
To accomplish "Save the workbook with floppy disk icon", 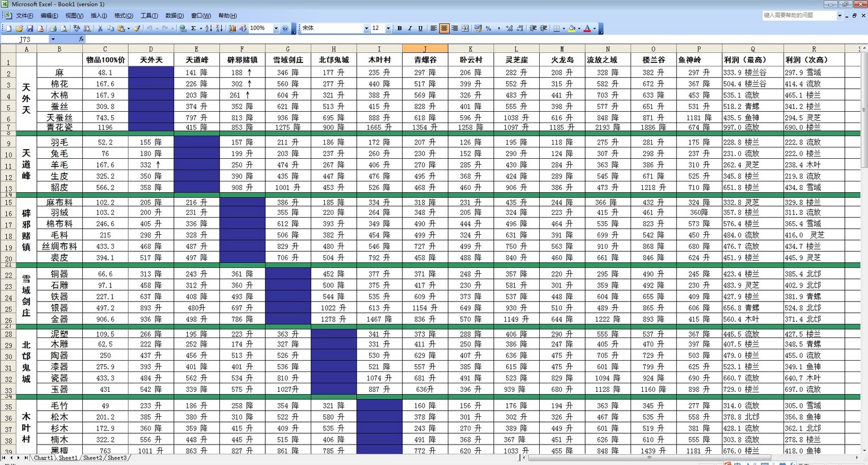I will click(x=29, y=28).
